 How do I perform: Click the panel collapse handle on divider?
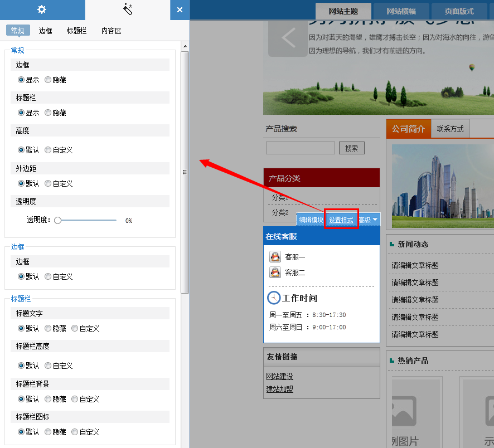click(x=185, y=172)
